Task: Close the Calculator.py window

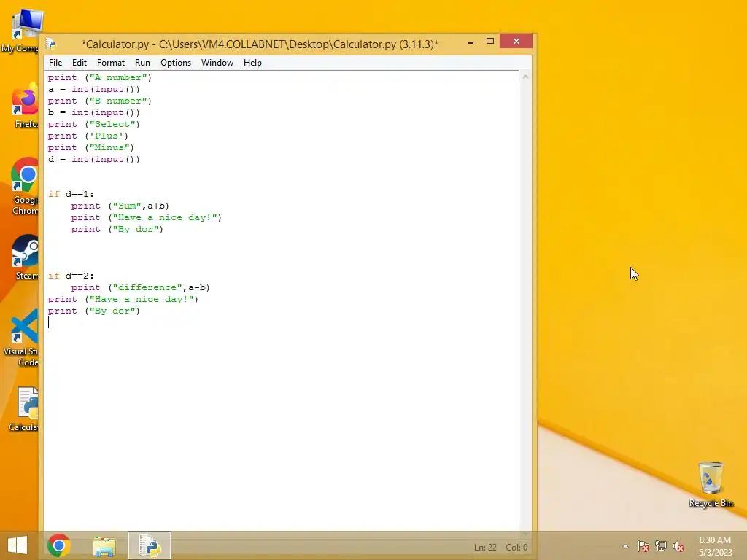Action: (516, 42)
